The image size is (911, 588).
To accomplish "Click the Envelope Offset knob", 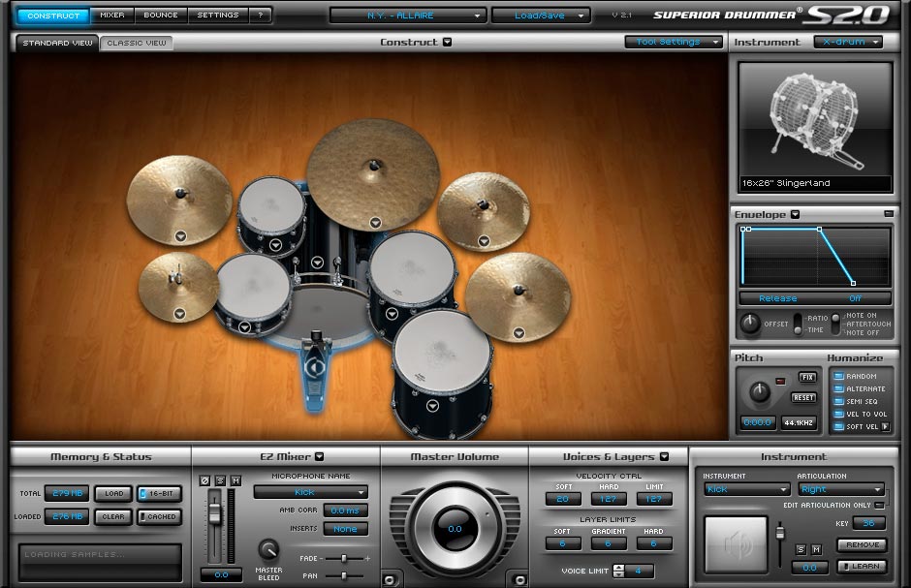I will pyautogui.click(x=750, y=324).
